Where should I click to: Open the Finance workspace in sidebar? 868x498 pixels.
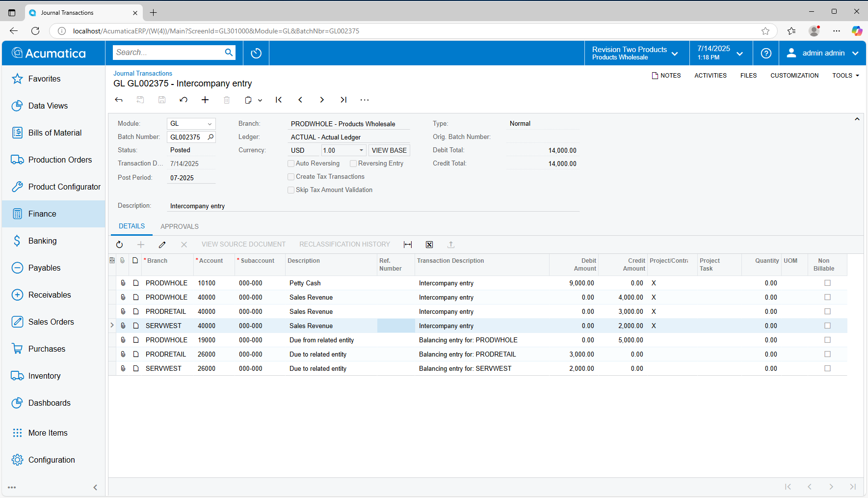tap(53, 214)
